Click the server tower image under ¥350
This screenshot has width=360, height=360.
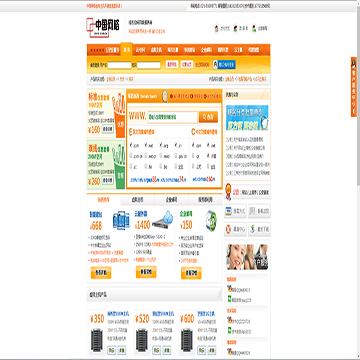coord(98,341)
